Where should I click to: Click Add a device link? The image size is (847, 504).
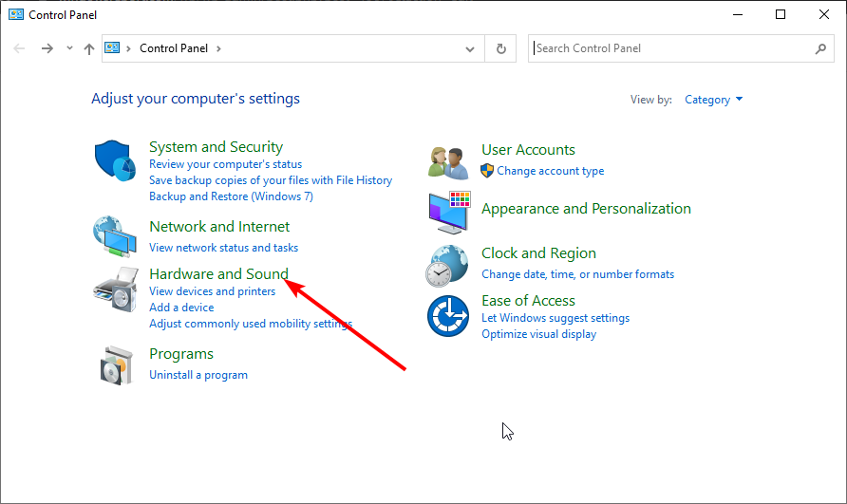tap(181, 308)
